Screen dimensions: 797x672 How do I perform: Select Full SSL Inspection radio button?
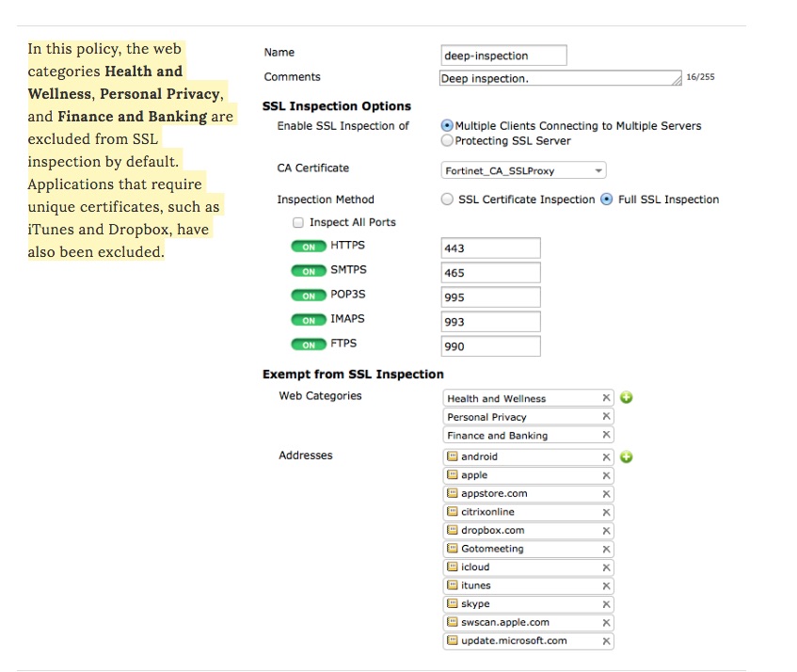coord(607,200)
